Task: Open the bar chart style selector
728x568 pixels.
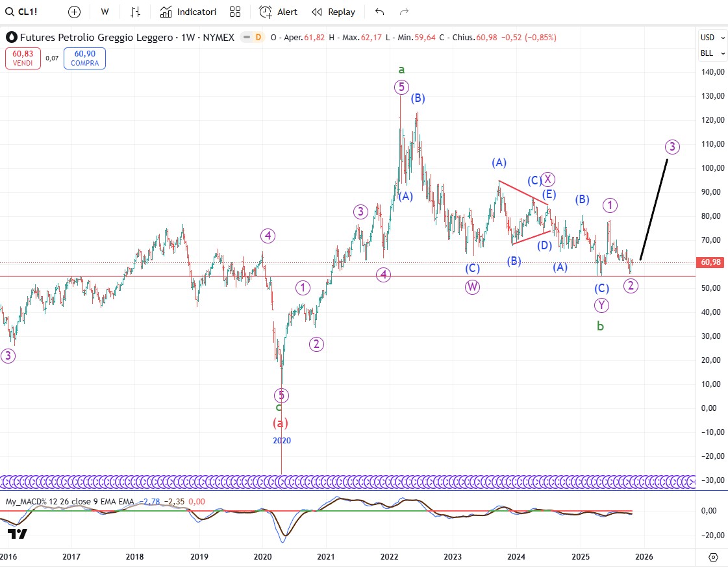Action: [x=135, y=12]
